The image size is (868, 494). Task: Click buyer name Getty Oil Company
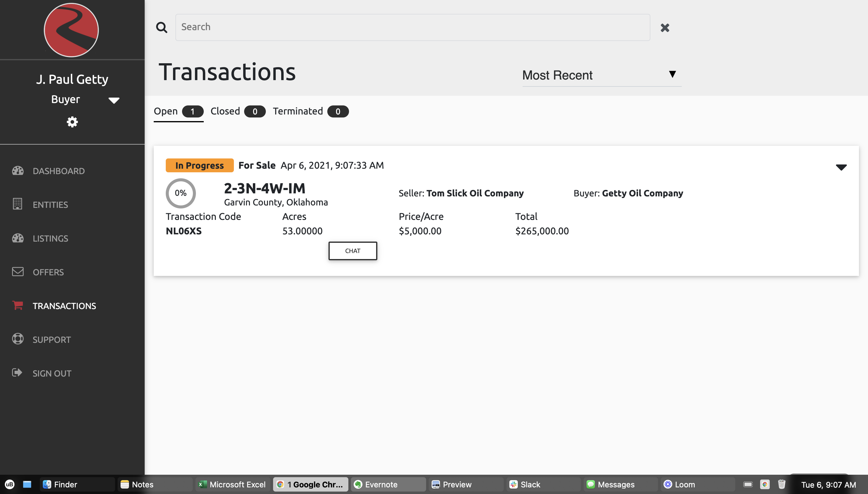click(642, 193)
